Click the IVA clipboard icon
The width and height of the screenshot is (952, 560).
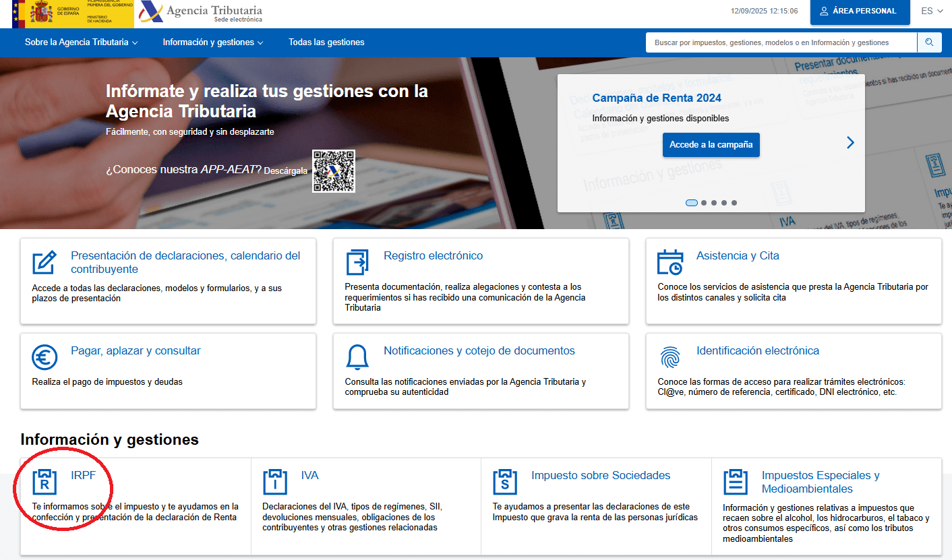click(x=275, y=482)
